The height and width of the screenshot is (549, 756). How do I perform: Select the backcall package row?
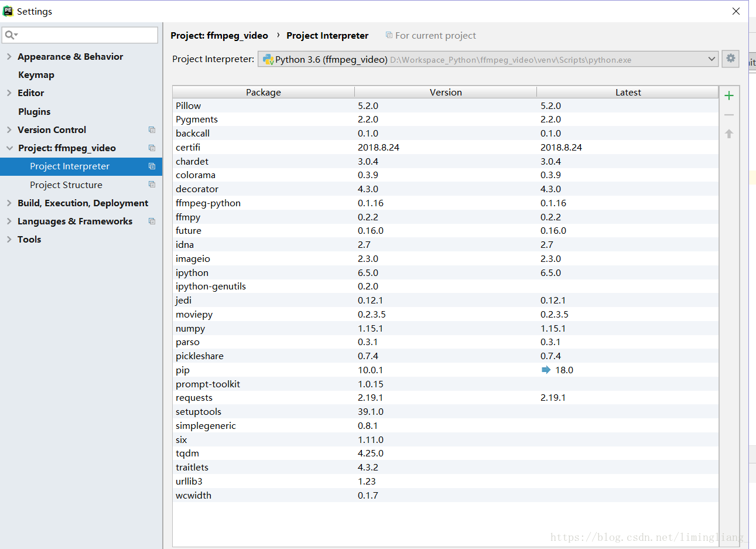[446, 134]
